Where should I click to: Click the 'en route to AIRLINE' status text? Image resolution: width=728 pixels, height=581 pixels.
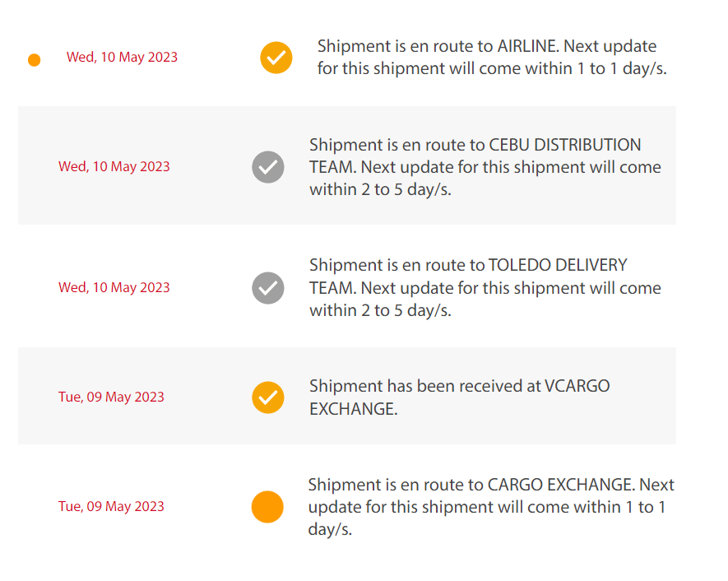point(492,57)
